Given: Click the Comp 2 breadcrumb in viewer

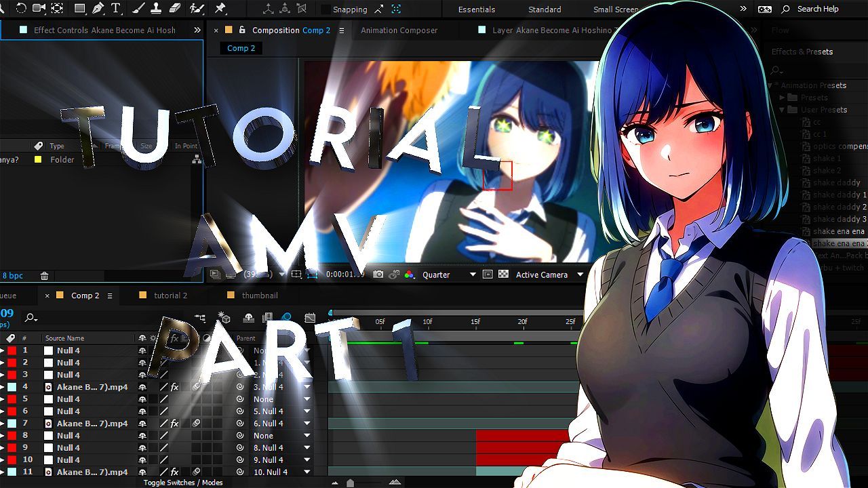Looking at the screenshot, I should click(241, 48).
